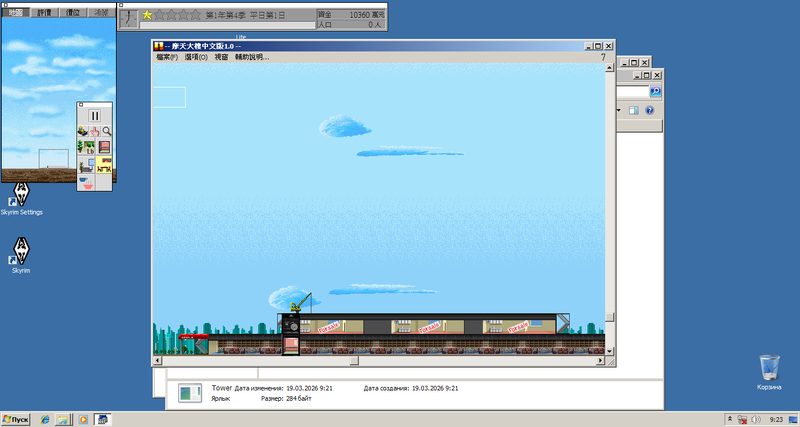Image resolution: width=800 pixels, height=427 pixels.
Task: Click the date text 第1年第4季
Action: [227, 15]
